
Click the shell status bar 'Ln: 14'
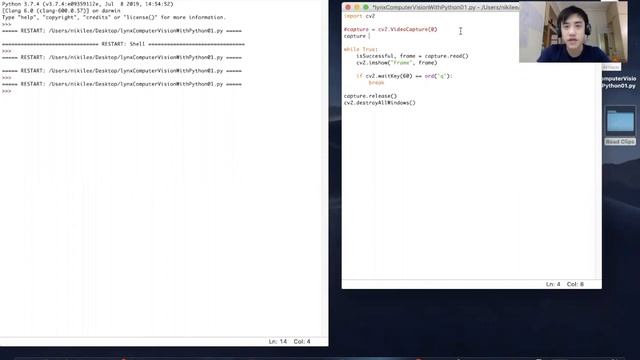pyautogui.click(x=278, y=341)
